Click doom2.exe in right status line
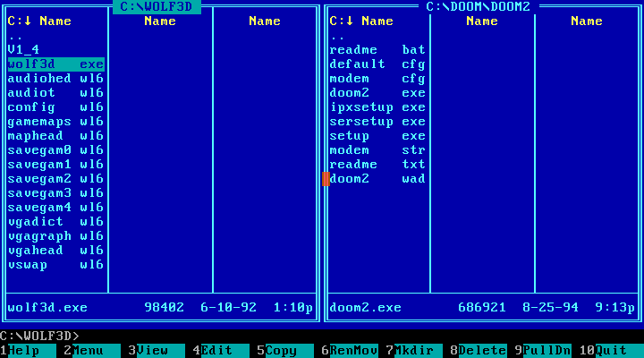This screenshot has width=644, height=358. pos(366,308)
